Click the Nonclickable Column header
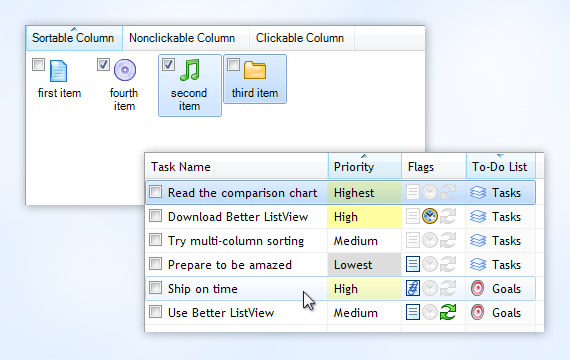 click(x=186, y=38)
